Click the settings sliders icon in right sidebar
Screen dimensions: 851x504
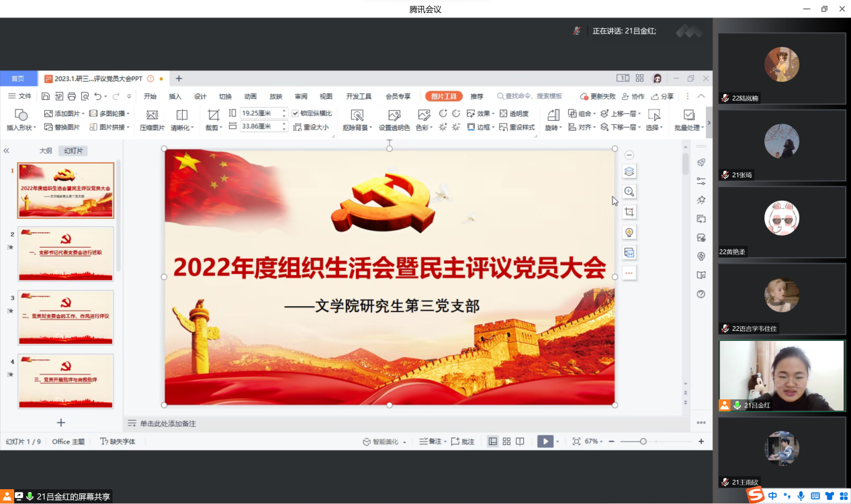[701, 181]
